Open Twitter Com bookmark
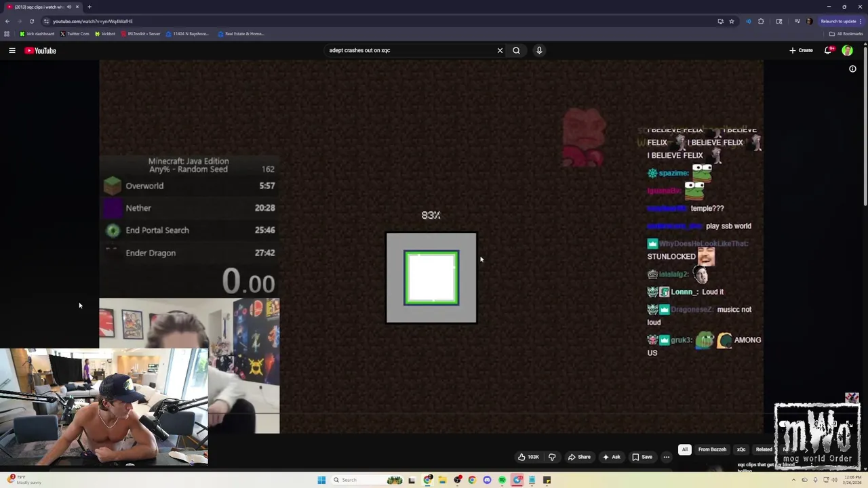This screenshot has width=868, height=488. [x=75, y=34]
